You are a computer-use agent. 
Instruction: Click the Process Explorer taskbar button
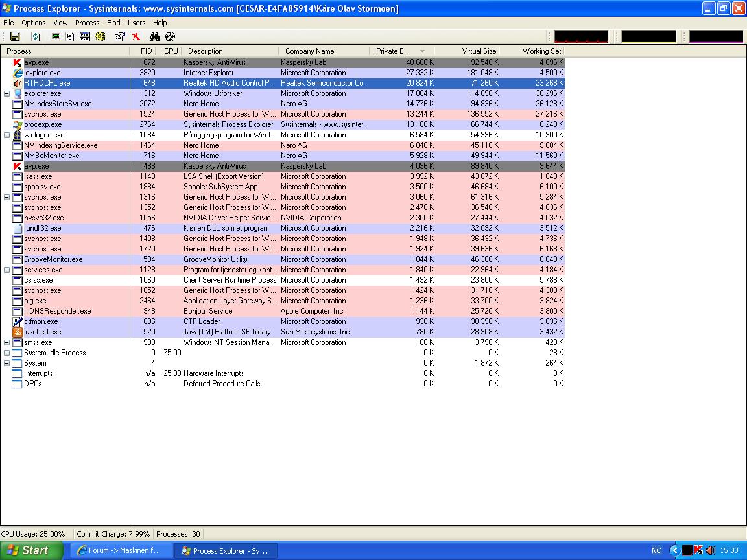tap(226, 550)
